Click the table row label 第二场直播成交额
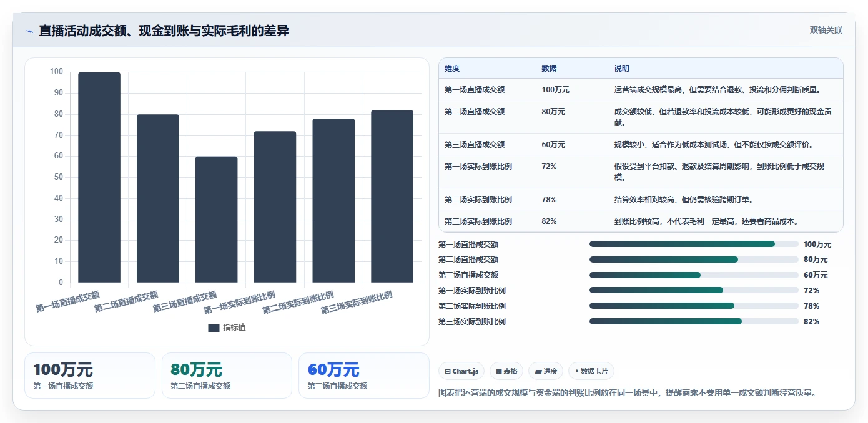Screen dimensions: 868x423 [475, 112]
